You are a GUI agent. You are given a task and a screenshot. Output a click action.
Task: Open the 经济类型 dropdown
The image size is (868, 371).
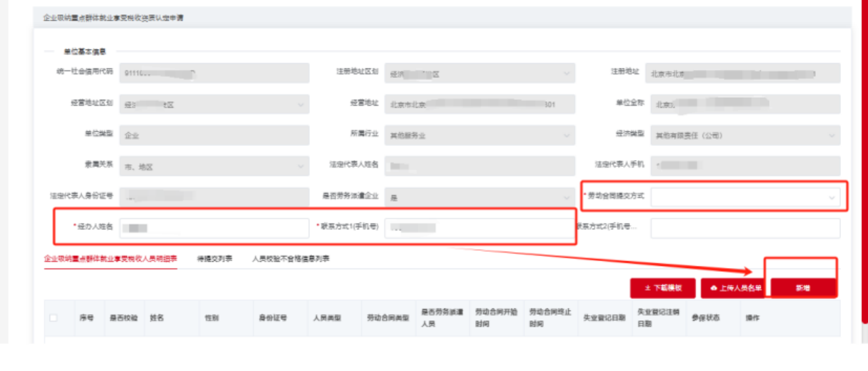745,135
